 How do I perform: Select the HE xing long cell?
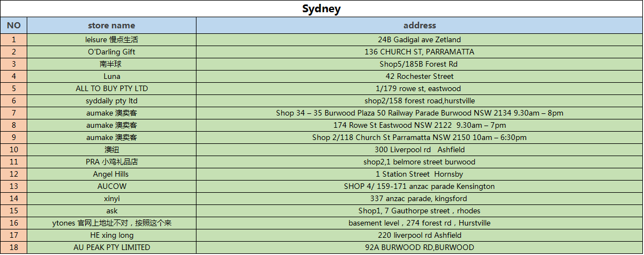click(x=111, y=236)
